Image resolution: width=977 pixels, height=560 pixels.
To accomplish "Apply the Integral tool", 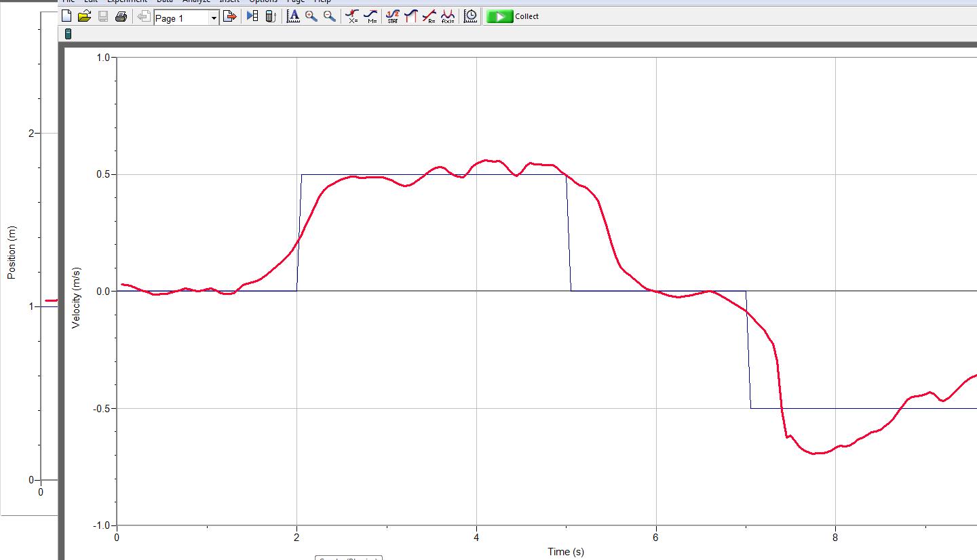I will click(x=410, y=16).
